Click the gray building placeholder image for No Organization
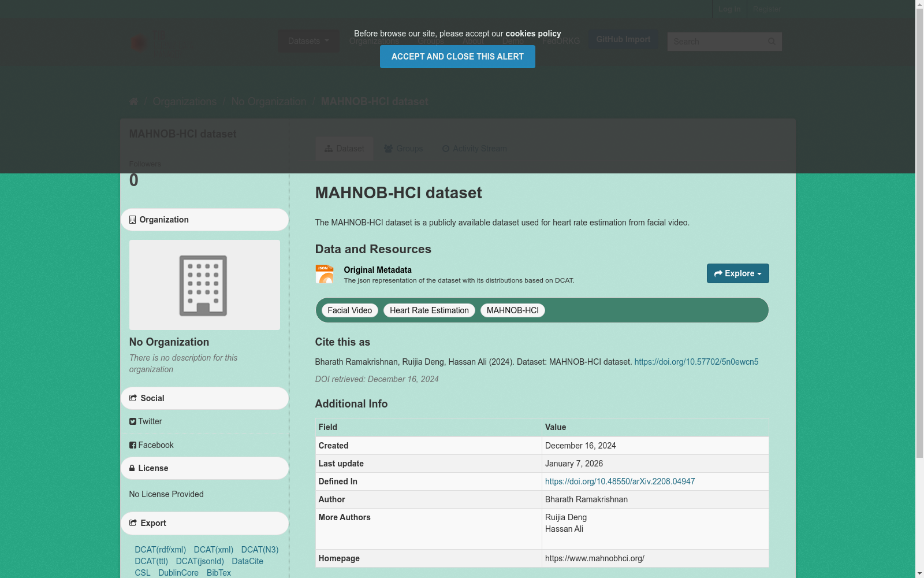The height and width of the screenshot is (578, 924). (x=204, y=284)
